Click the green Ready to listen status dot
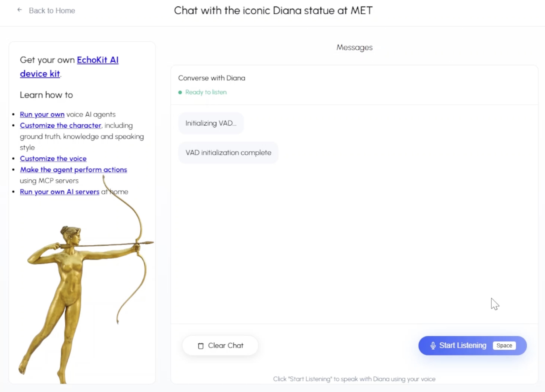 (180, 92)
